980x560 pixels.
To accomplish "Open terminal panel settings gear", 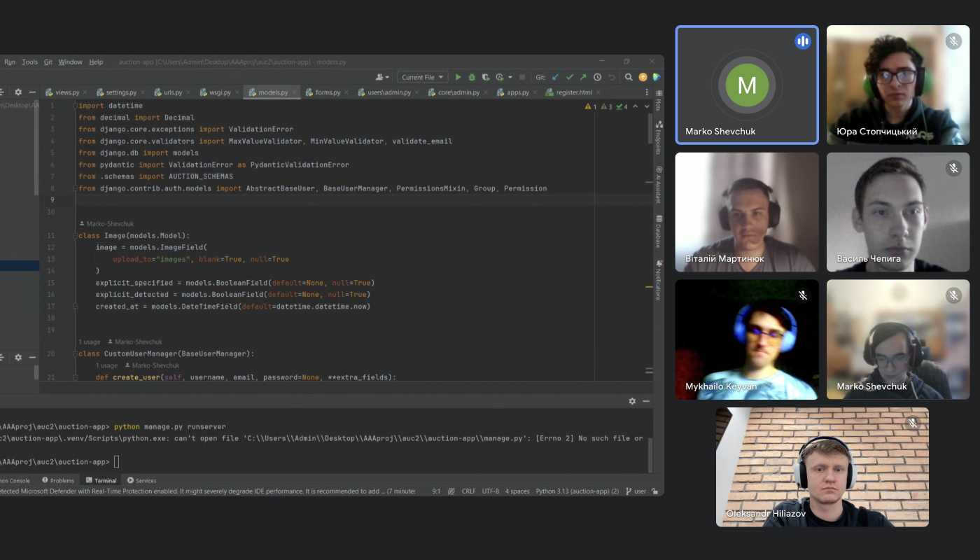I will [632, 401].
